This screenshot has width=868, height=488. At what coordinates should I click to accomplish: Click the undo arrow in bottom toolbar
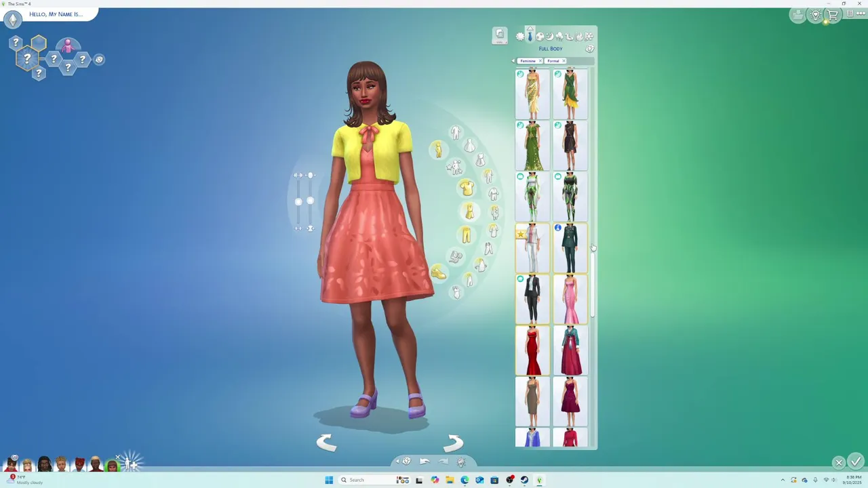pos(425,462)
